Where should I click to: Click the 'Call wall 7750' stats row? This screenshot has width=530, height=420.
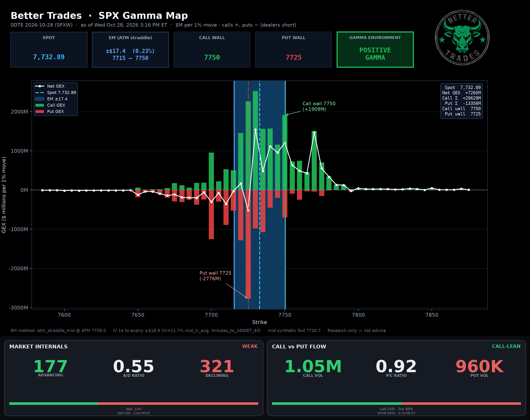(x=461, y=109)
